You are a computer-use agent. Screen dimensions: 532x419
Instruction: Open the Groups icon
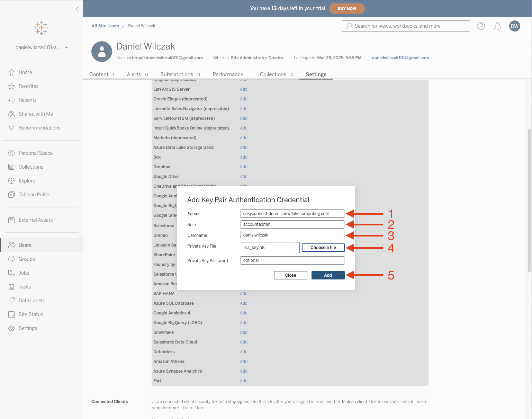pyautogui.click(x=11, y=259)
